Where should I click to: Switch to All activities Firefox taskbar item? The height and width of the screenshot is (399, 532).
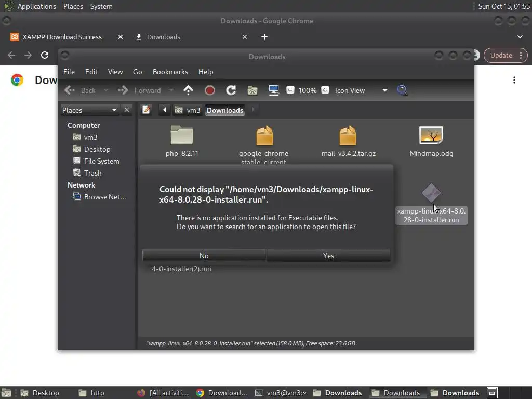pyautogui.click(x=163, y=393)
